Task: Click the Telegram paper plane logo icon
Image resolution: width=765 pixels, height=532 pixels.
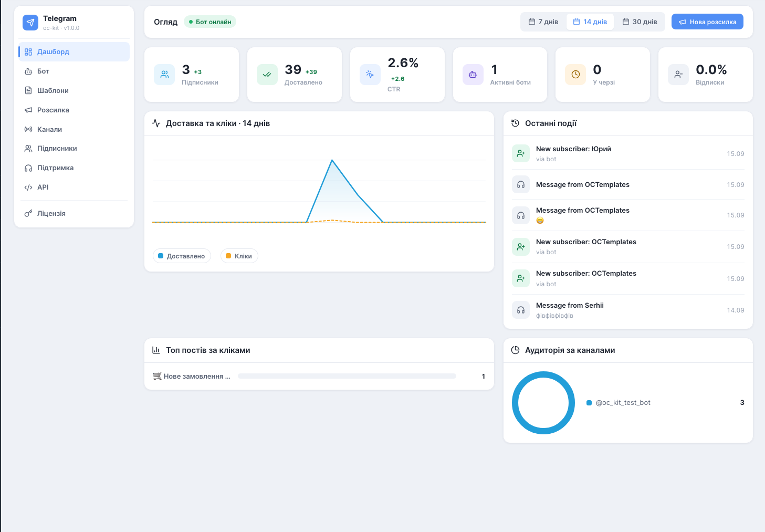Action: (x=30, y=23)
